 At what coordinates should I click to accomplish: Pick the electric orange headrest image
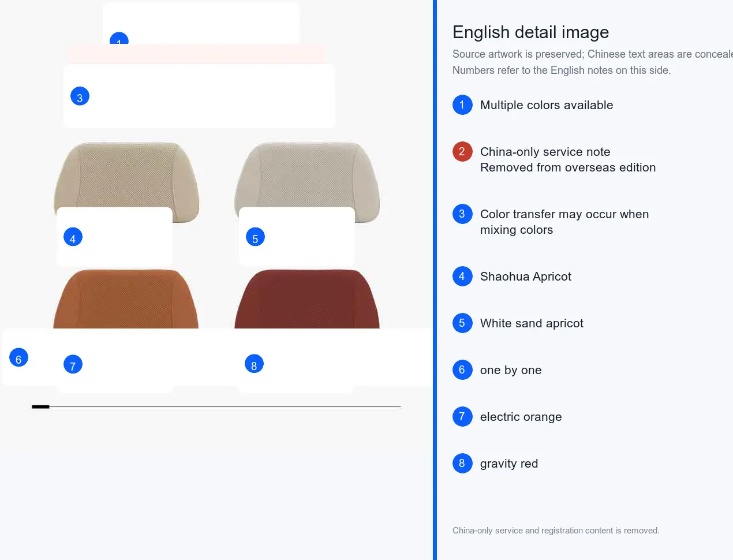coord(126,299)
